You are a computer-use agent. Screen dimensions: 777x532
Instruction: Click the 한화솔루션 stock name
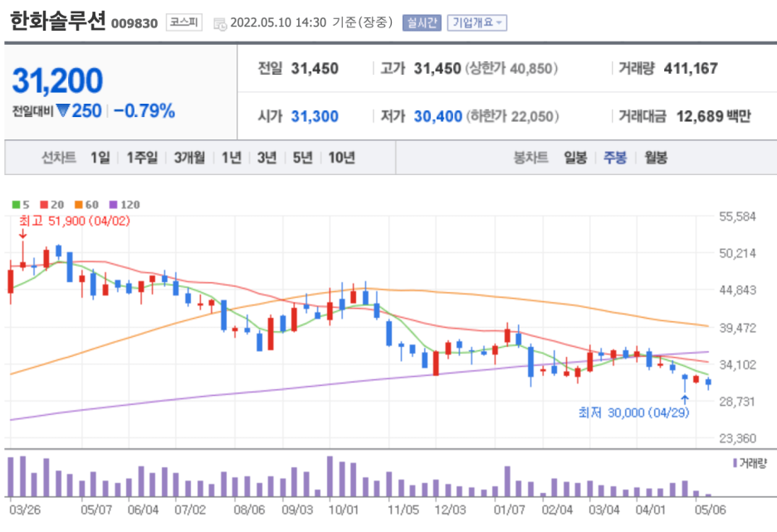57,21
